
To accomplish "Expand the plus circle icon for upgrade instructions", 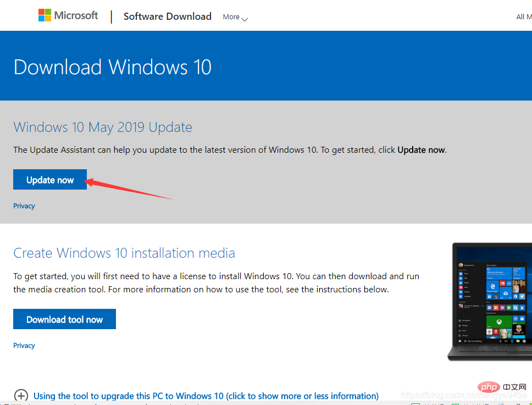I will [x=21, y=396].
